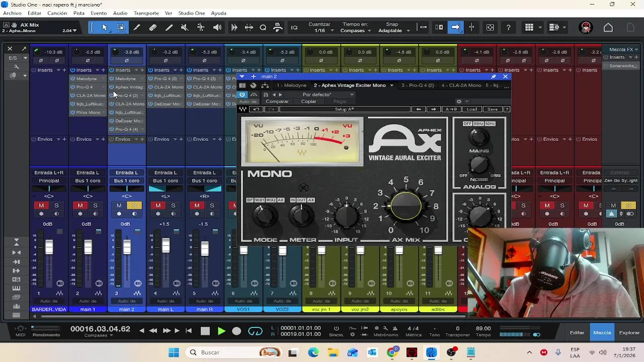The height and width of the screenshot is (362, 644).
Task: Toggle Solo on the Zen Go master channel
Action: 628,206
